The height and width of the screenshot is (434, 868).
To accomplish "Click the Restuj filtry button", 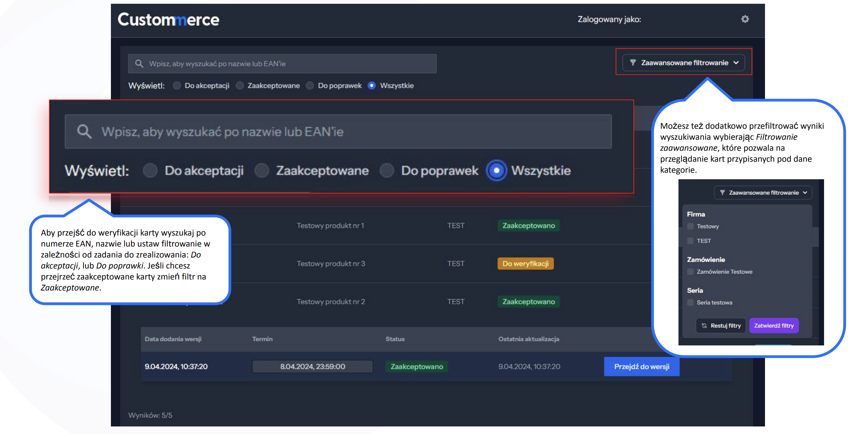I will tap(721, 325).
